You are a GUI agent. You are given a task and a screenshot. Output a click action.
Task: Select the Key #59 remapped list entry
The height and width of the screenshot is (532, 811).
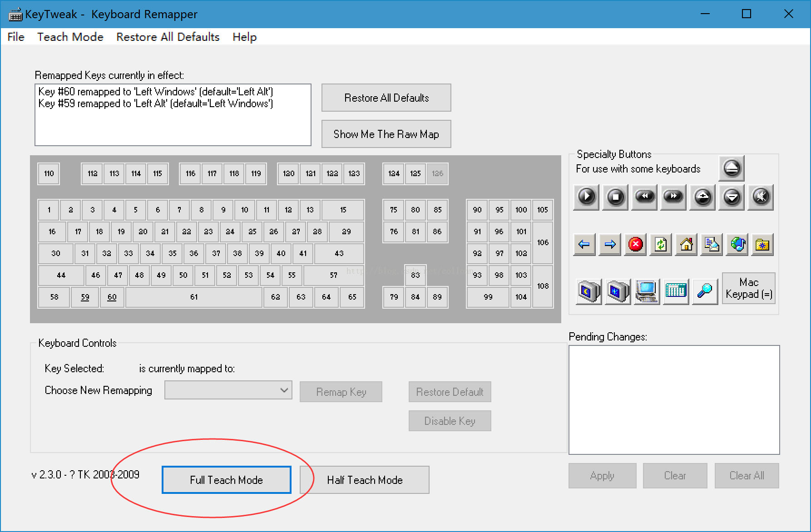(156, 103)
